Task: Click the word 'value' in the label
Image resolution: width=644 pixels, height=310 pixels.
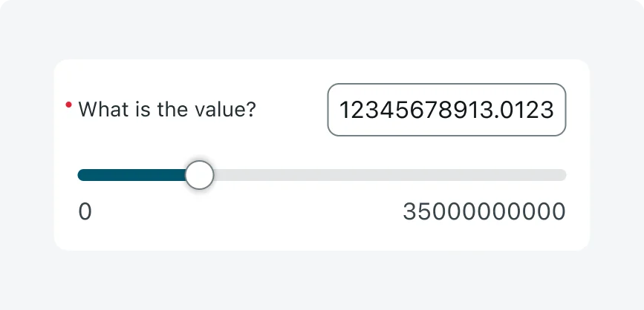Action: [221, 110]
